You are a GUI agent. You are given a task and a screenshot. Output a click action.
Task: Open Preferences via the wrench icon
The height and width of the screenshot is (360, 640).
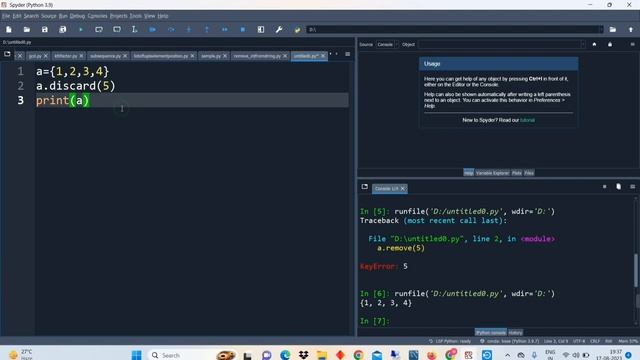coord(279,29)
